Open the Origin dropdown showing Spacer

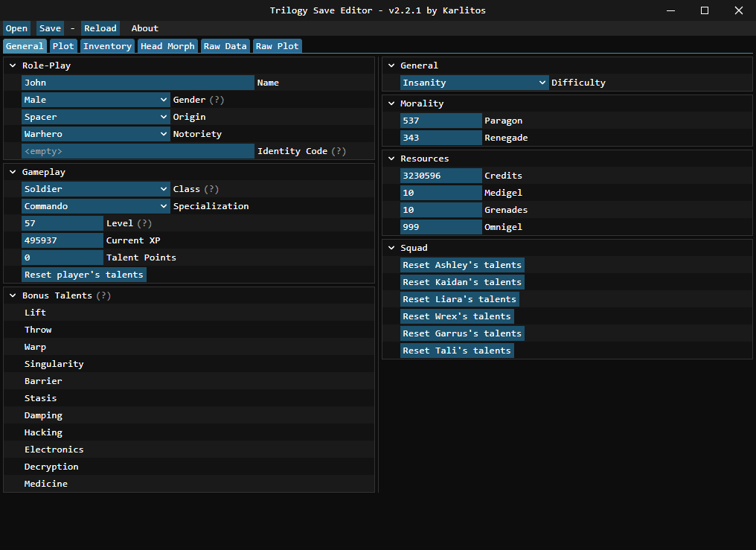tap(96, 117)
